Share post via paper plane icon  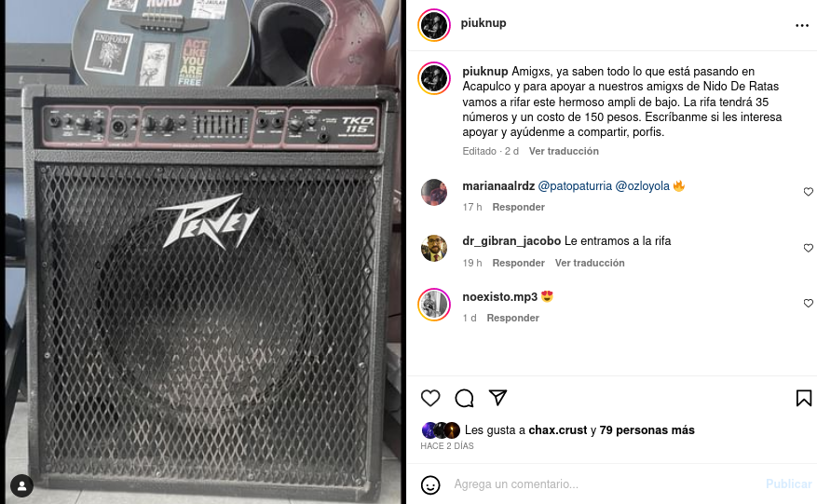[497, 398]
